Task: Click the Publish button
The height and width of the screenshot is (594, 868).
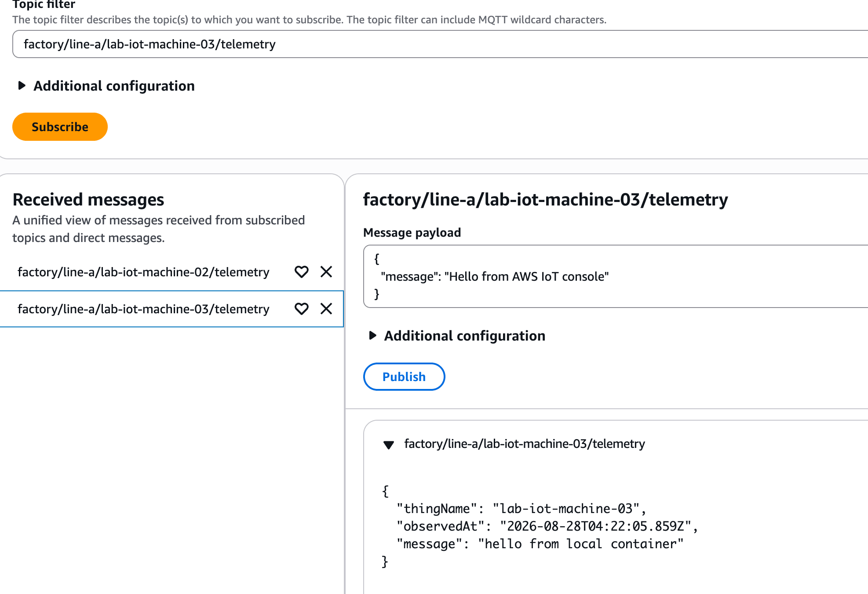Action: [404, 377]
